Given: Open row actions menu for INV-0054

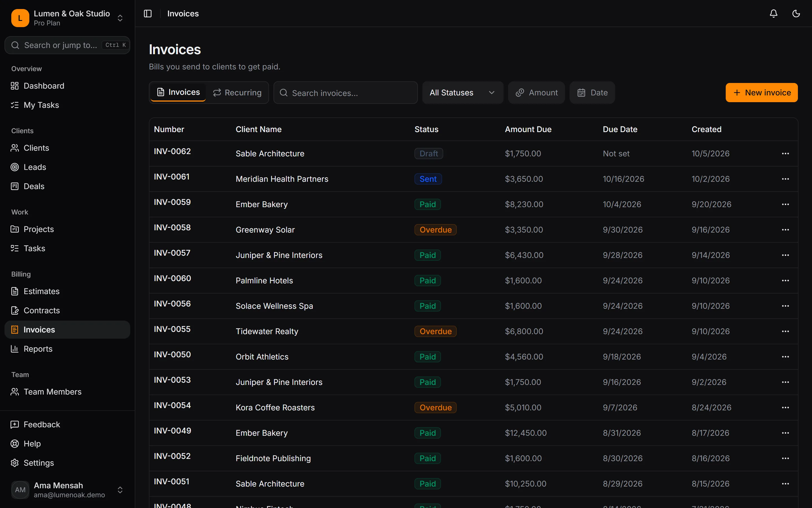Looking at the screenshot, I should click(785, 408).
